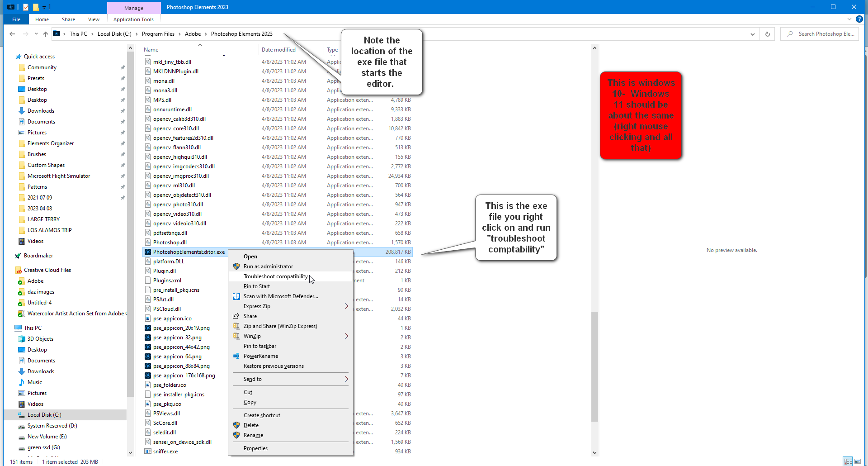Switch to details view in status bar
Viewport: 868px width, 466px height.
pos(848,461)
